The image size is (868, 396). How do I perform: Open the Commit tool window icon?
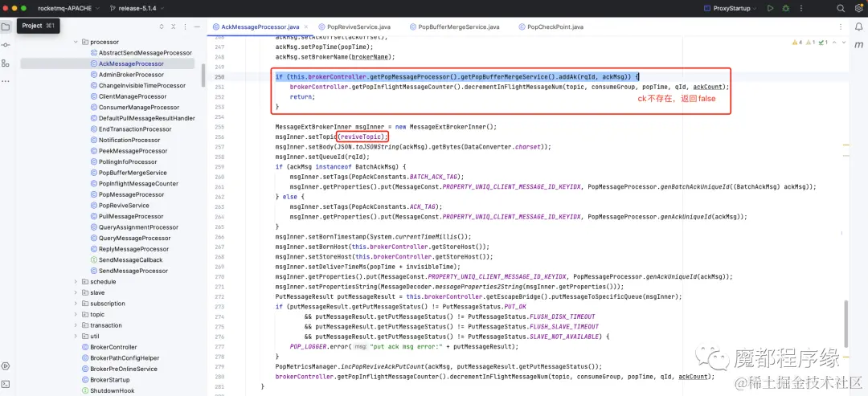(x=6, y=45)
